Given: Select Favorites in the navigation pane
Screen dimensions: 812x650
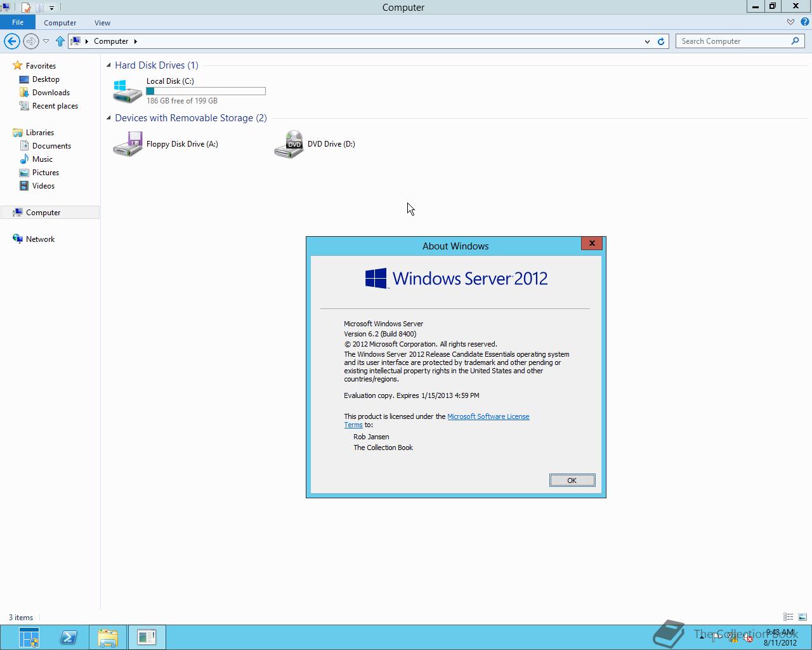Looking at the screenshot, I should [x=41, y=66].
